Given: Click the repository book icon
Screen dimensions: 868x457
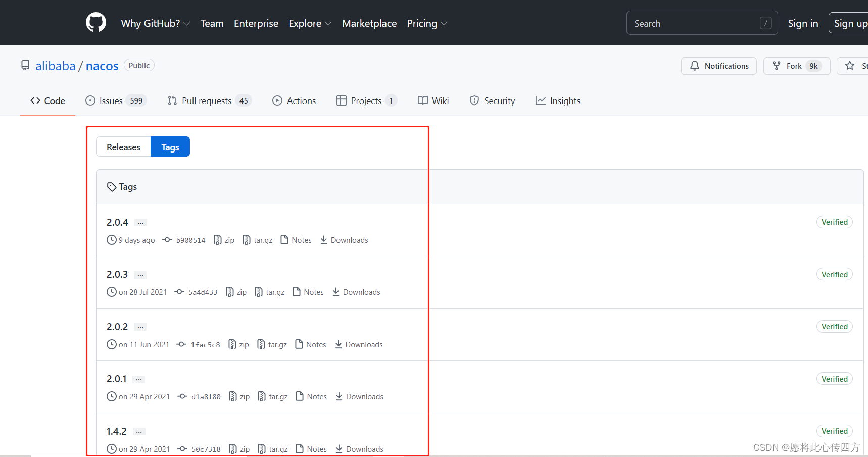Looking at the screenshot, I should click(x=25, y=66).
